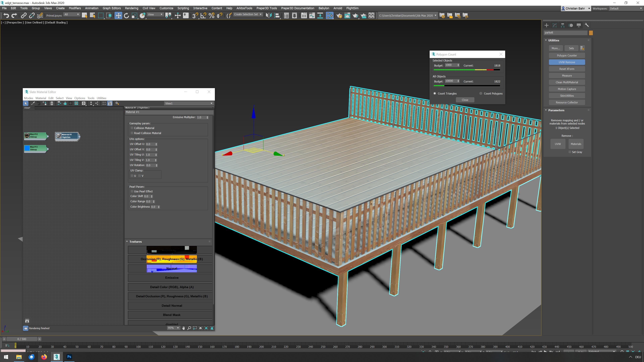The width and height of the screenshot is (644, 362).
Task: Enable the Road Collision Material checkbox
Action: 132,133
